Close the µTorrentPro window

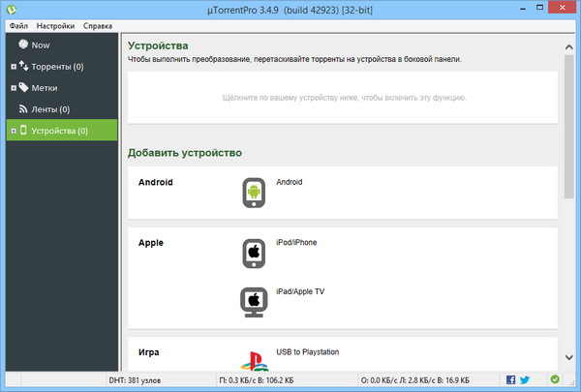point(562,8)
